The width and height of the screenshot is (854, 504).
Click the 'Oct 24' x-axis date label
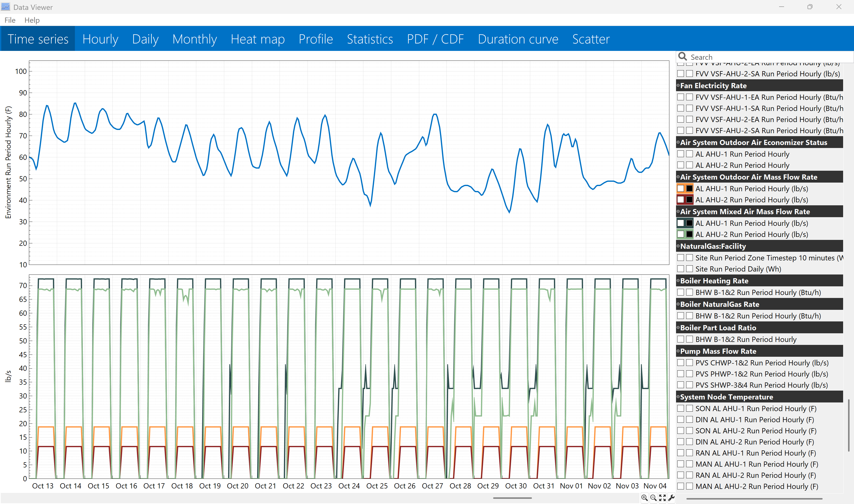pyautogui.click(x=349, y=486)
